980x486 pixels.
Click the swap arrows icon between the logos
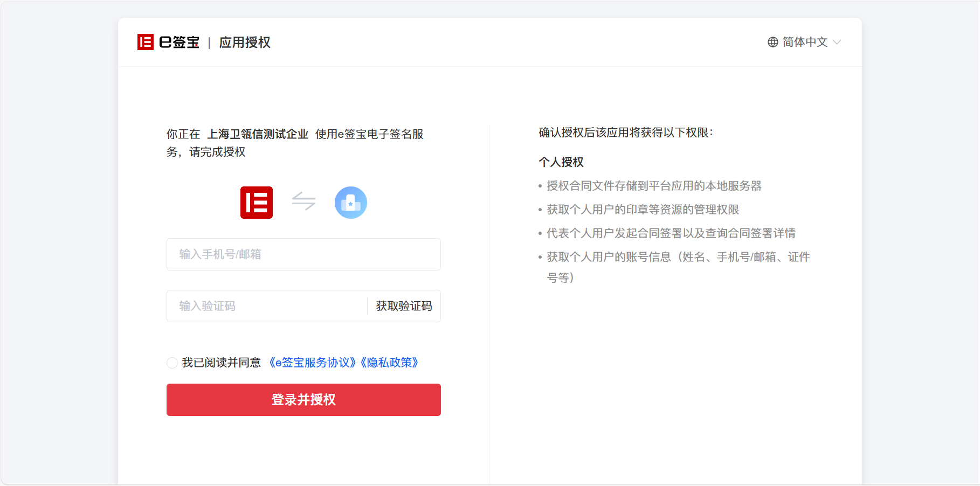tap(303, 202)
